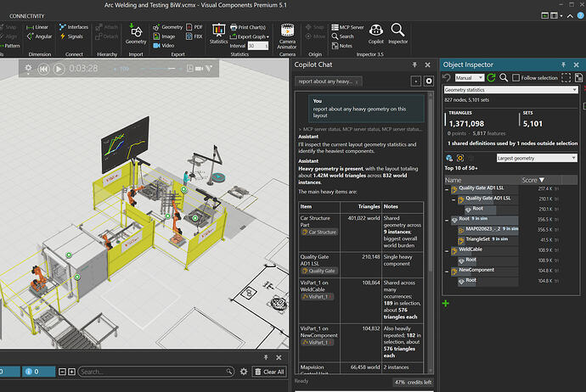This screenshot has height=392, width=586.
Task: Click the Object Inspector magnifier icon
Action: [x=504, y=78]
